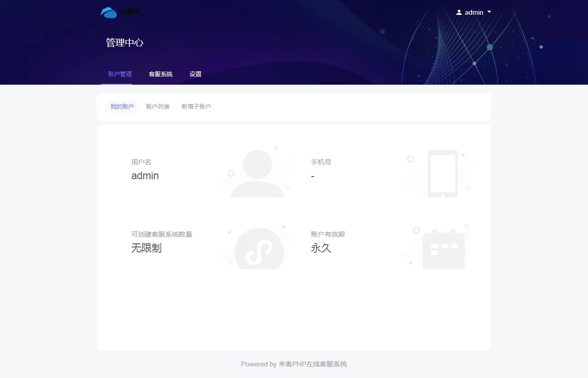Click the 无限制 system quota value
The width and height of the screenshot is (588, 378).
click(146, 248)
